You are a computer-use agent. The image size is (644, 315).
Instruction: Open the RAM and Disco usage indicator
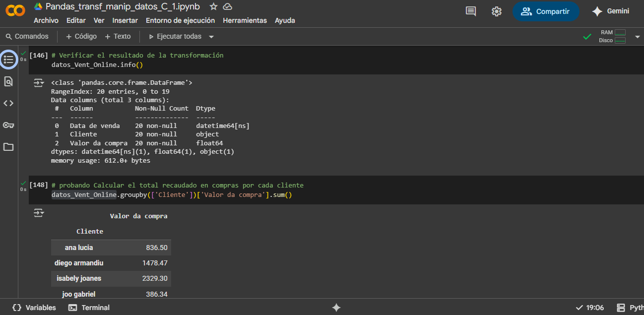point(613,36)
